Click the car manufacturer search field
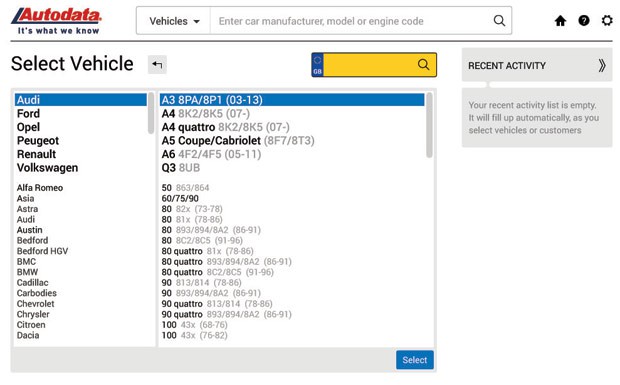This screenshot has width=620, height=385. (352, 21)
